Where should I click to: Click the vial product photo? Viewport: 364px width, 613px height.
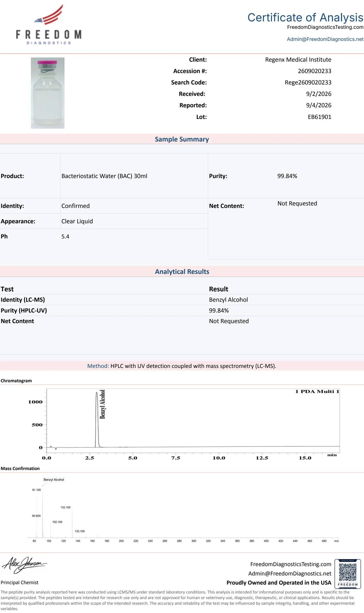(x=48, y=93)
